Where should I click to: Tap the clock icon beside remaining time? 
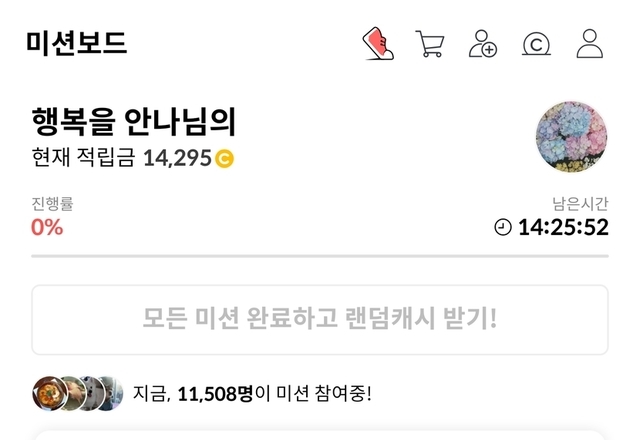[503, 227]
